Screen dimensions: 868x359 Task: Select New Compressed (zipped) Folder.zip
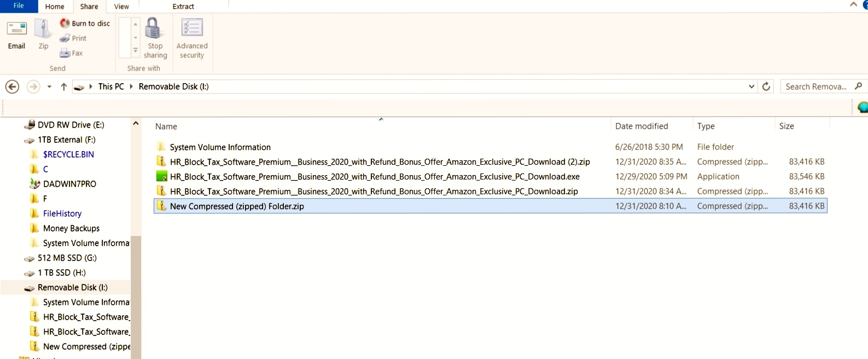[x=237, y=206]
